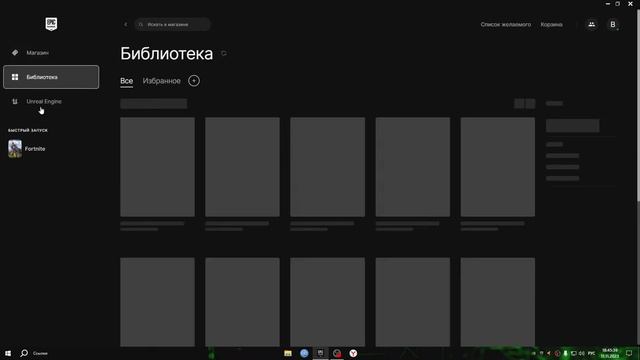This screenshot has width=640, height=360.
Task: Open the volume speaker tray icon
Action: click(x=582, y=353)
